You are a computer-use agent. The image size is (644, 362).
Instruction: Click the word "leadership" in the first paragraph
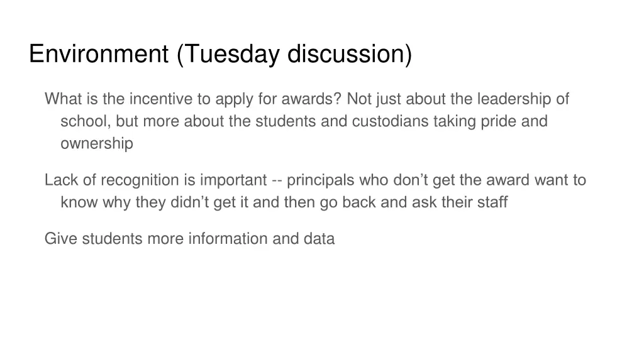(514, 99)
